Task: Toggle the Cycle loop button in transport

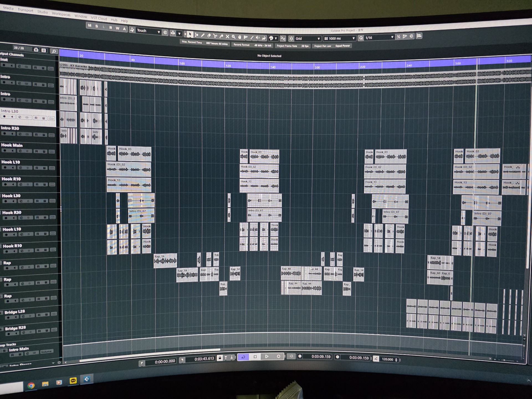Action: point(243,357)
